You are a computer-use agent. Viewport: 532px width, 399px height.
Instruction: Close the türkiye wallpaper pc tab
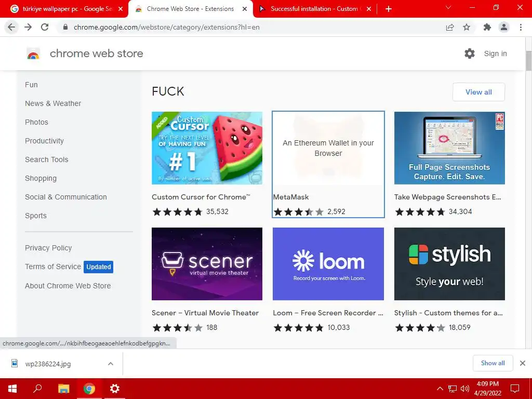click(x=121, y=9)
